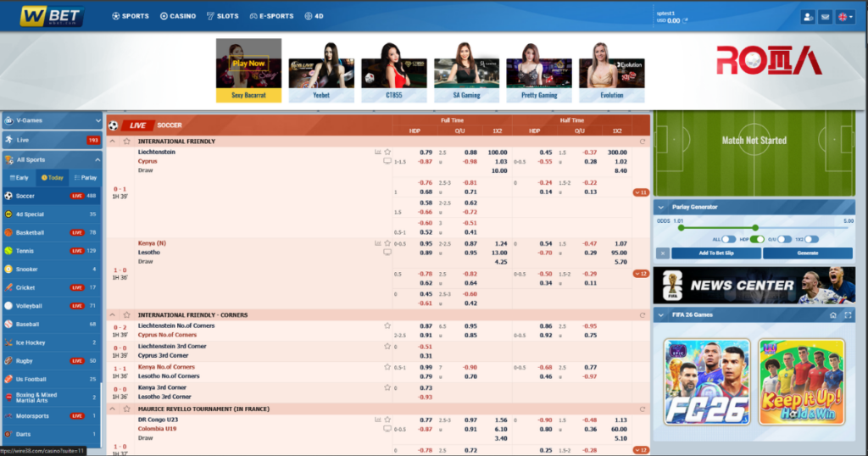
Task: Collapse the All Sports sidebar section
Action: click(52, 159)
